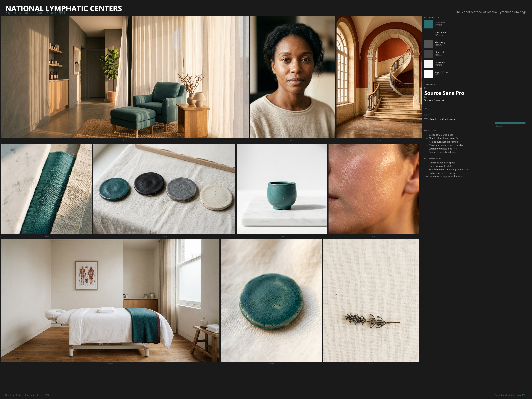The image size is (532, 399).
Task: Click 'Dark-dominant palette' line
Action: point(439,166)
